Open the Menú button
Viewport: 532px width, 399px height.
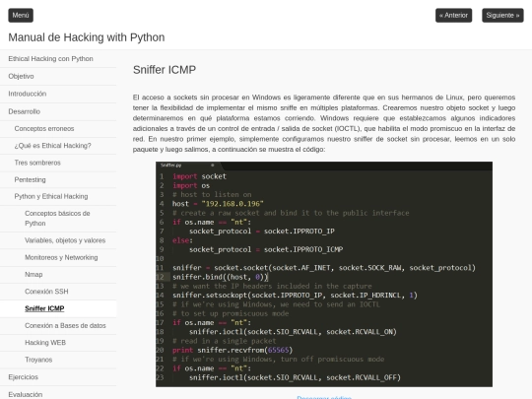pyautogui.click(x=21, y=15)
